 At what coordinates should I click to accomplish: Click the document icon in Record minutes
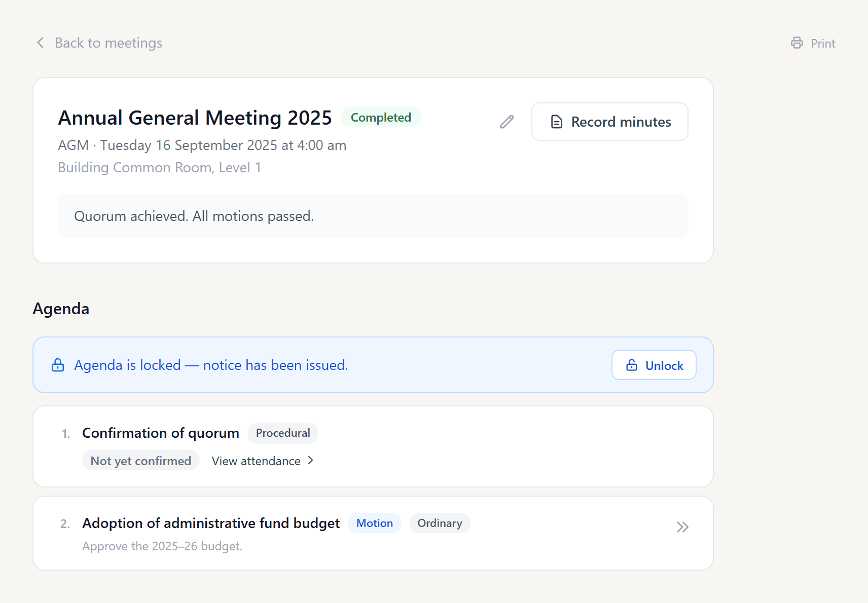(x=556, y=122)
